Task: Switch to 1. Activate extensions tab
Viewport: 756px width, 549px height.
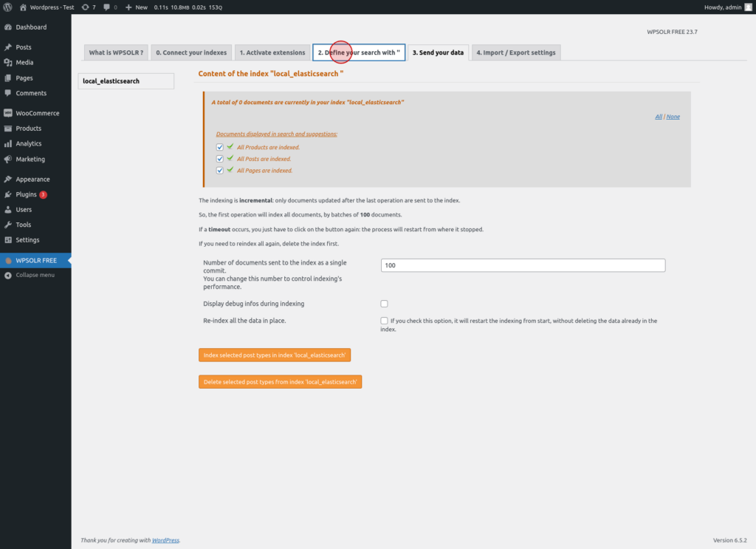Action: click(x=272, y=52)
